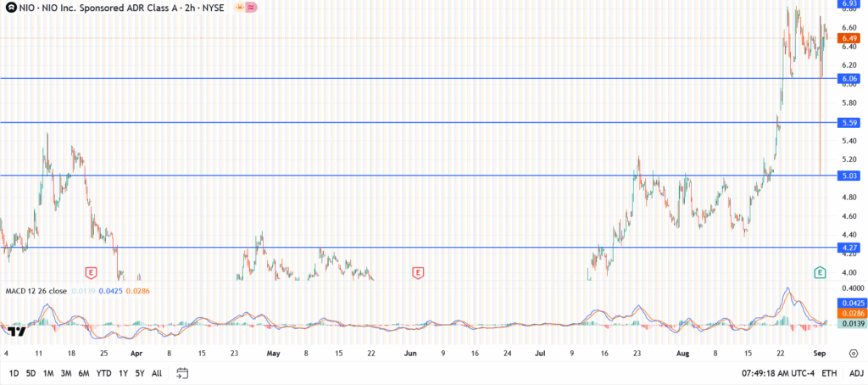The width and height of the screenshot is (868, 385).
Task: Select the 5.59 horizontal line label
Action: (x=849, y=122)
